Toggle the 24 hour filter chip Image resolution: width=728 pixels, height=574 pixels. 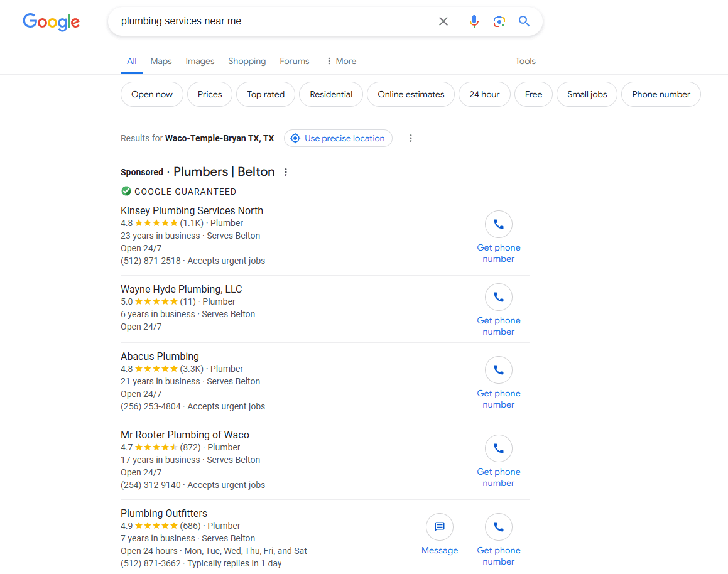[484, 94]
